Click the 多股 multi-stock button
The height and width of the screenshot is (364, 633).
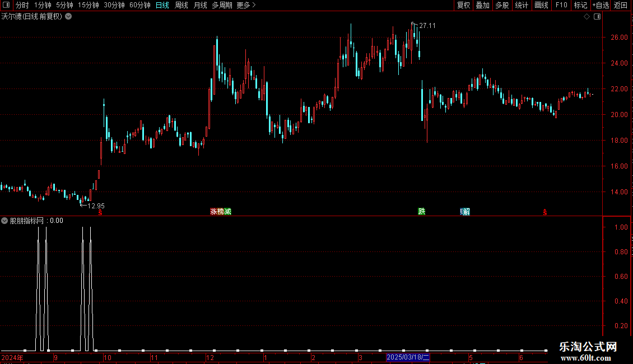pos(502,5)
